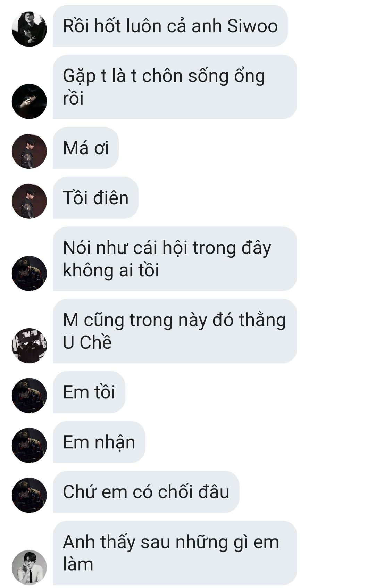Select message 'Nói như cái hội trong đây không ai tồi'

[175, 259]
